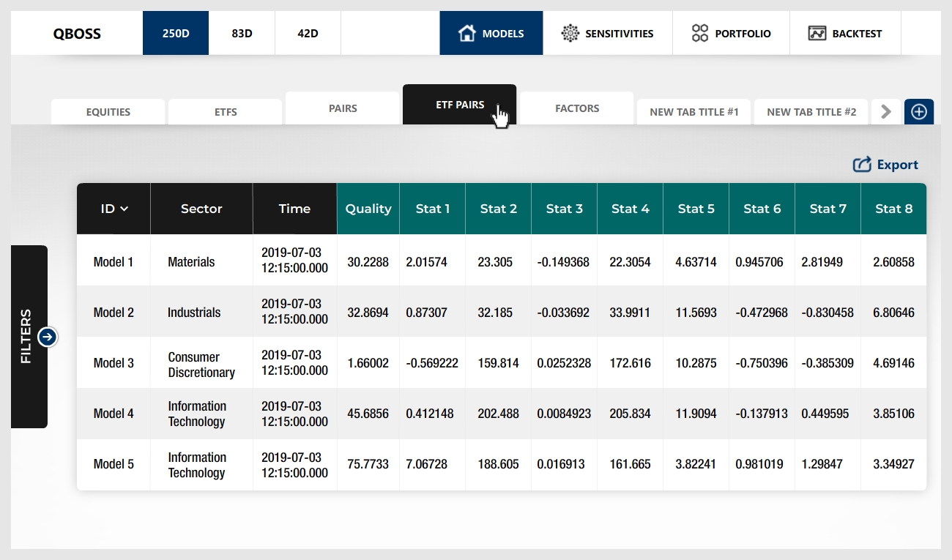Add a new tab with plus icon
This screenshot has width=952, height=560.
pos(919,112)
